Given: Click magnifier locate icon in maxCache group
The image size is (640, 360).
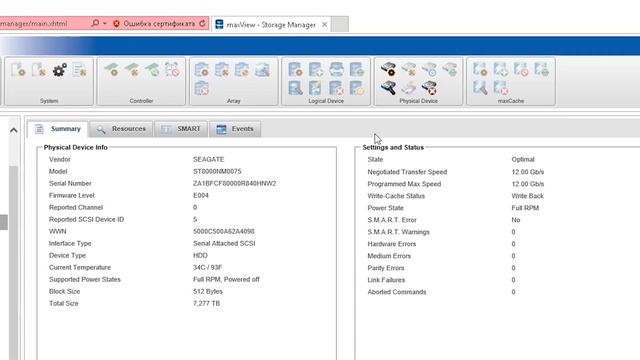Looking at the screenshot, I should pyautogui.click(x=480, y=88).
